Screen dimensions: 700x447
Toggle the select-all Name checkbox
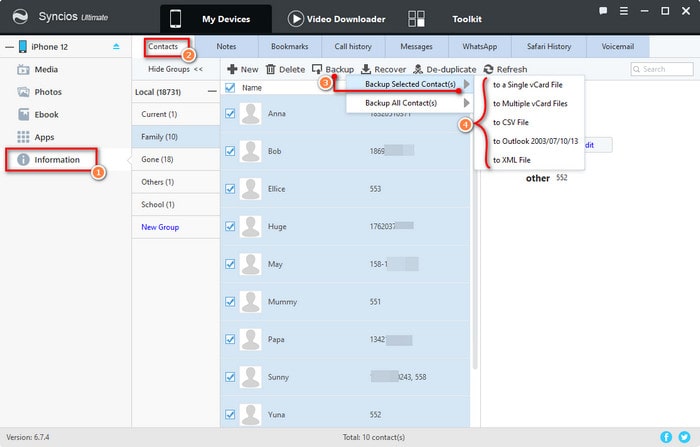230,88
